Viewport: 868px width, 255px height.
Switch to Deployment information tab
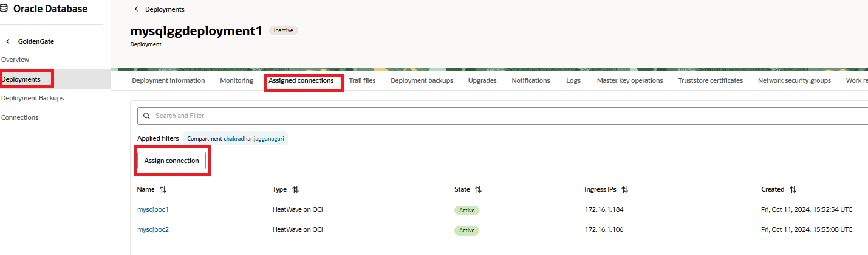(x=168, y=80)
